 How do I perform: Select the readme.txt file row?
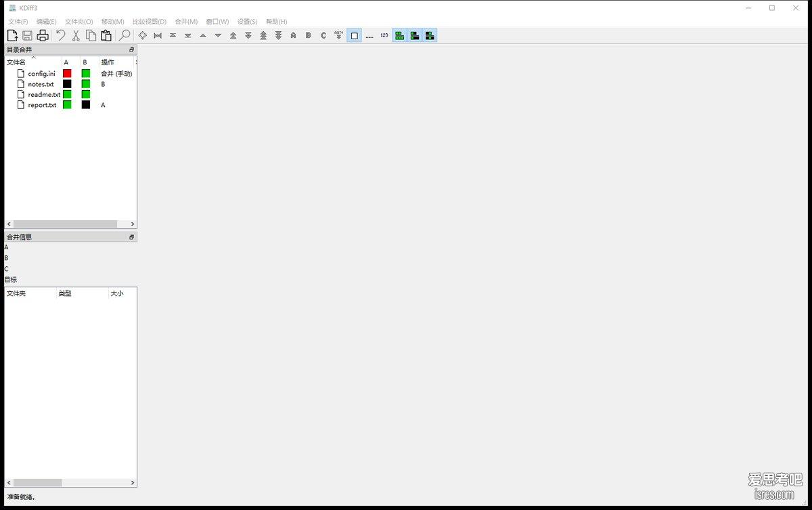click(x=70, y=94)
